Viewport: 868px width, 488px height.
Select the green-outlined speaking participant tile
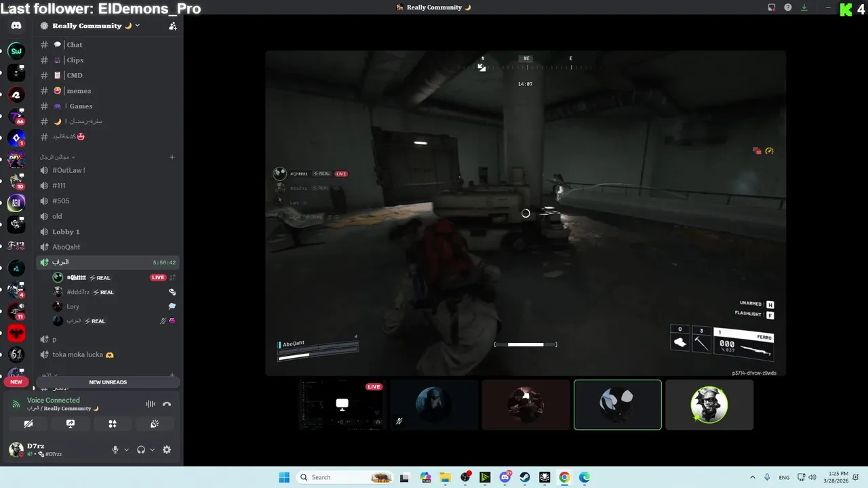coord(618,405)
